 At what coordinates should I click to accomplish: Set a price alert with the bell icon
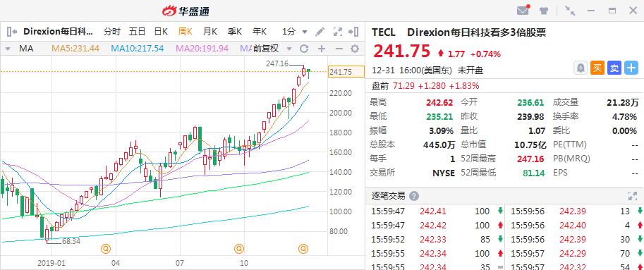[x=581, y=68]
